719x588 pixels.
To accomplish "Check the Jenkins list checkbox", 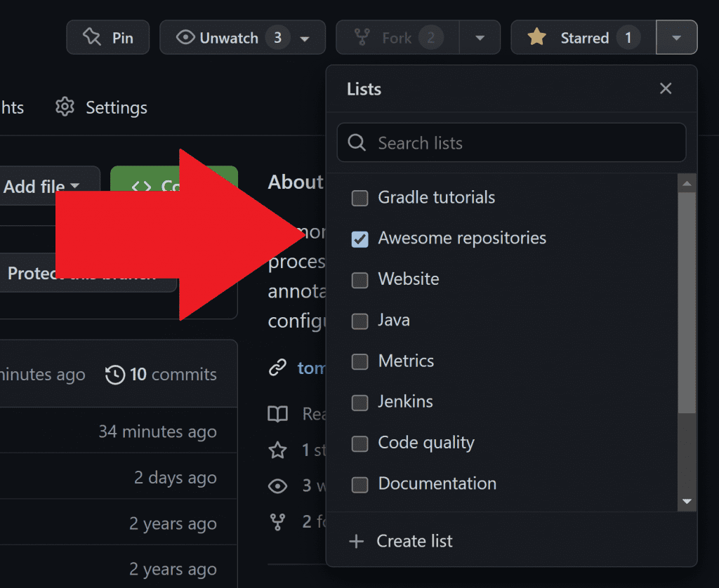I will (x=359, y=403).
